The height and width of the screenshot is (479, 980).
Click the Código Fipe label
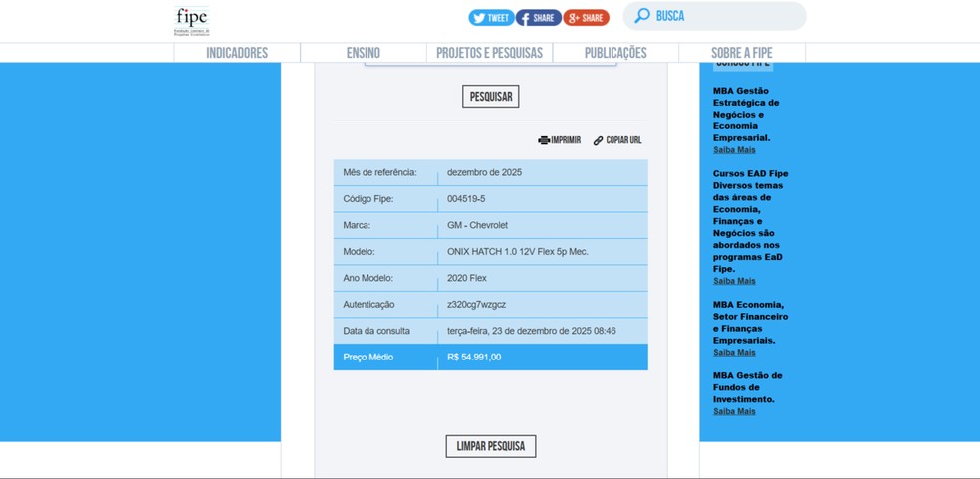pyautogui.click(x=368, y=199)
